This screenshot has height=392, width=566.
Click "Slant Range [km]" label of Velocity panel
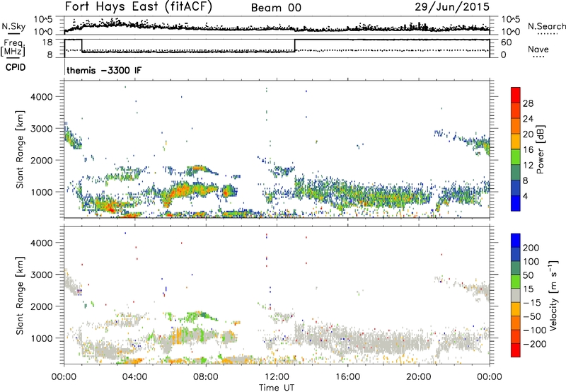tap(20, 296)
